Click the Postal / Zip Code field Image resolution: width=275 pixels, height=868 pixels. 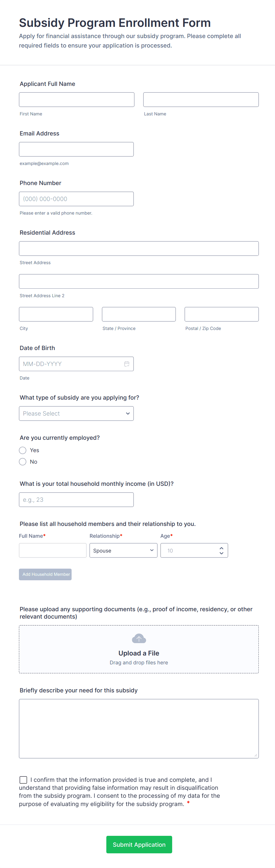point(221,314)
